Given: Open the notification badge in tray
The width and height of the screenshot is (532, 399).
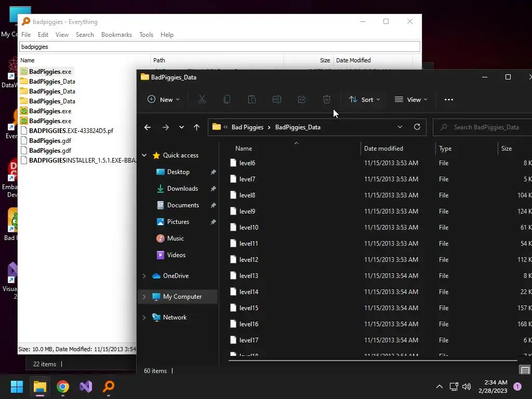Looking at the screenshot, I should click(517, 387).
